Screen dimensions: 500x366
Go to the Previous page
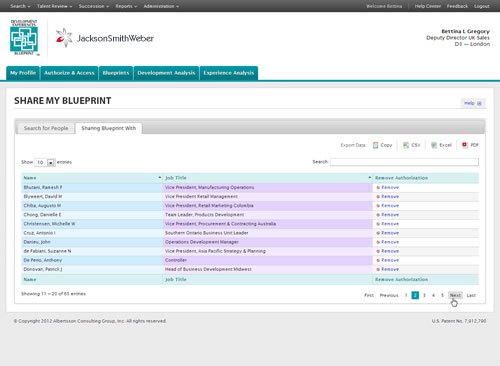(x=389, y=295)
